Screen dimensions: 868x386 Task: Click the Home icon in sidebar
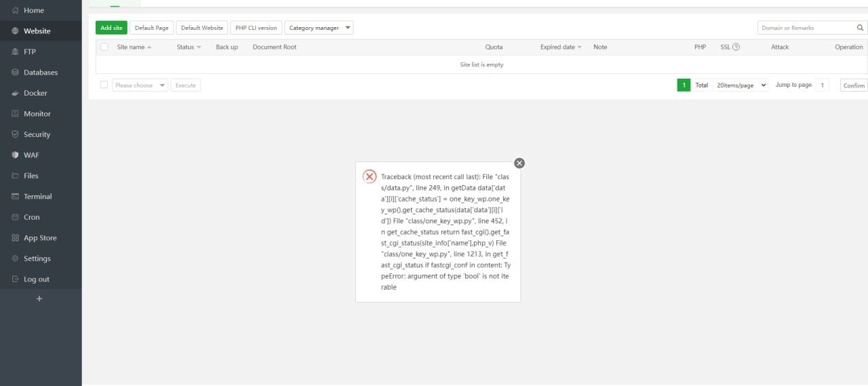click(15, 10)
